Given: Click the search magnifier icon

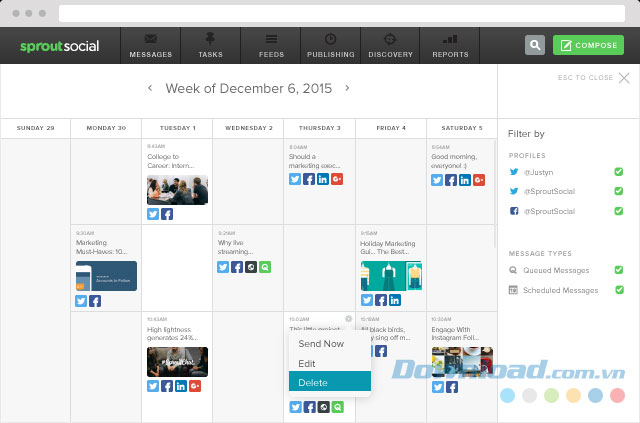Looking at the screenshot, I should pyautogui.click(x=535, y=45).
